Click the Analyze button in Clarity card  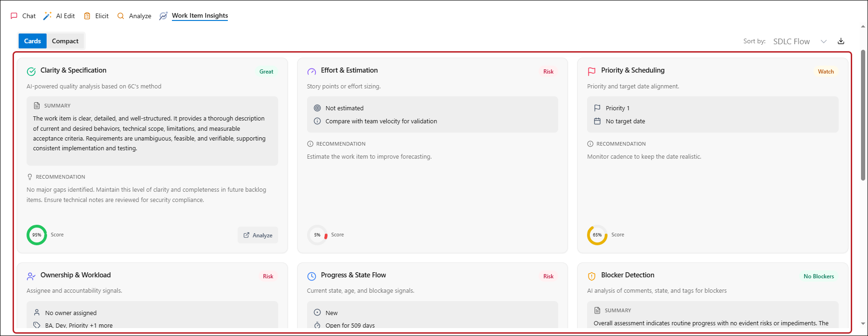[258, 235]
